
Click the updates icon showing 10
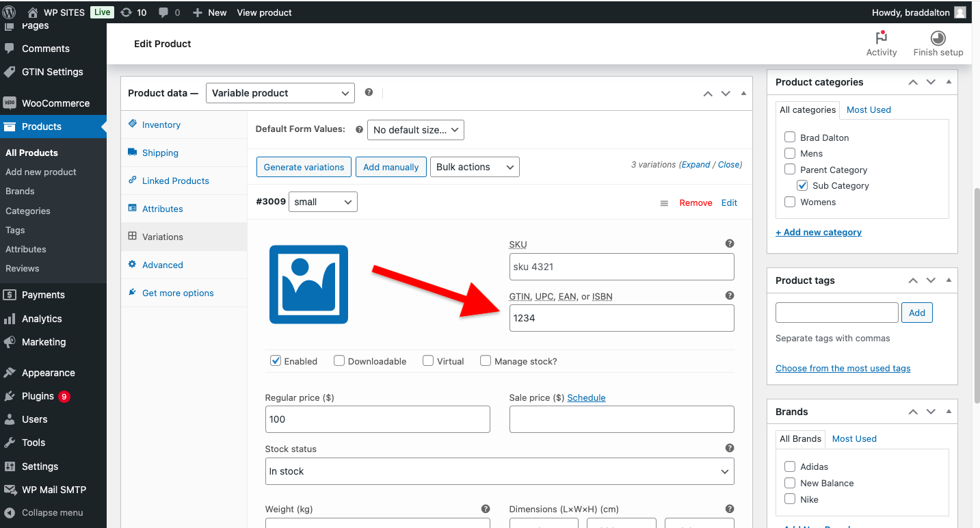(x=126, y=12)
